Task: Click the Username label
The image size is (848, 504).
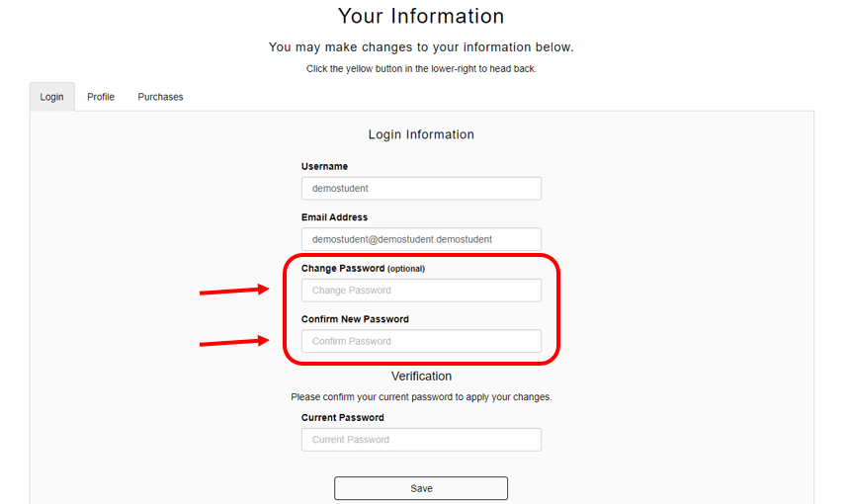Action: pos(324,167)
